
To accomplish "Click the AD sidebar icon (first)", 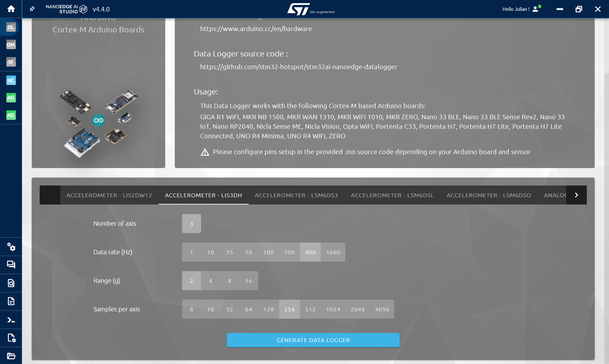I will click(11, 98).
